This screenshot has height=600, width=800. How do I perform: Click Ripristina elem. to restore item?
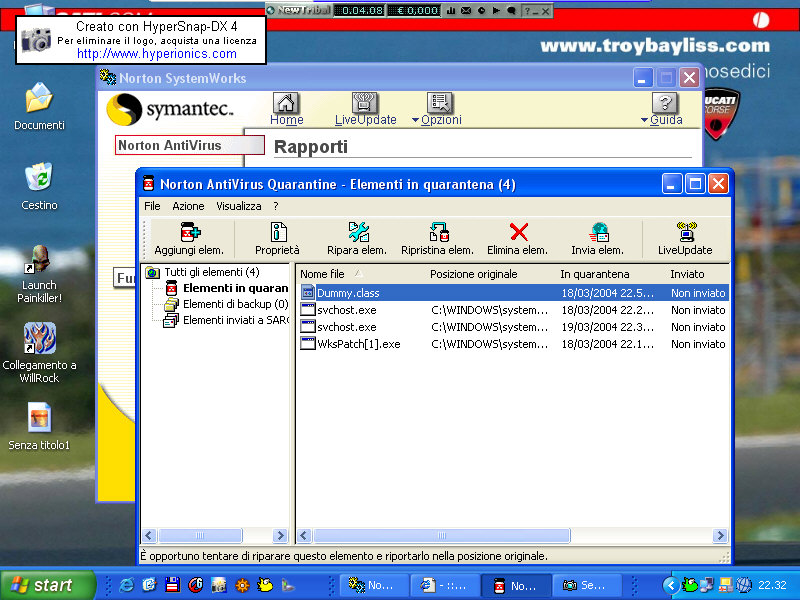[x=437, y=238]
